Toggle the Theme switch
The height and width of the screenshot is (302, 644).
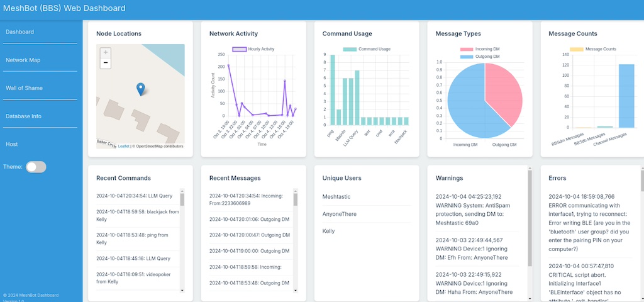(36, 167)
